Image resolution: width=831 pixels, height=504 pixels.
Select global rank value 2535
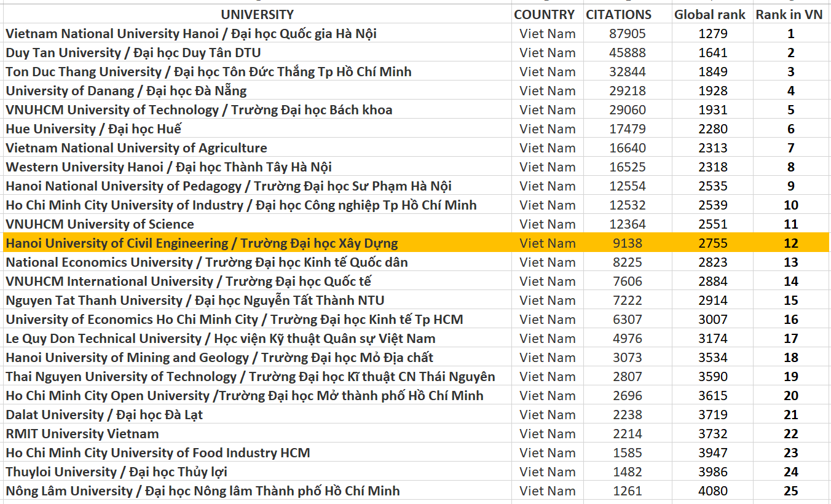tap(712, 186)
